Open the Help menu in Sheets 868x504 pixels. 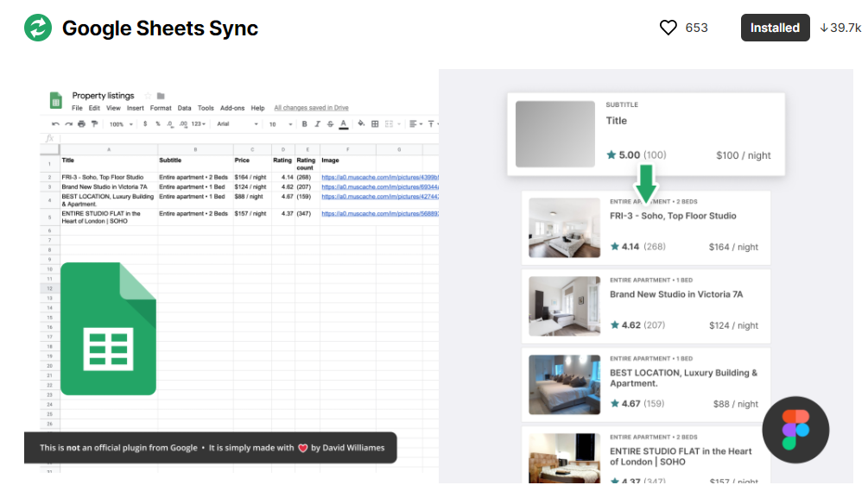point(257,108)
